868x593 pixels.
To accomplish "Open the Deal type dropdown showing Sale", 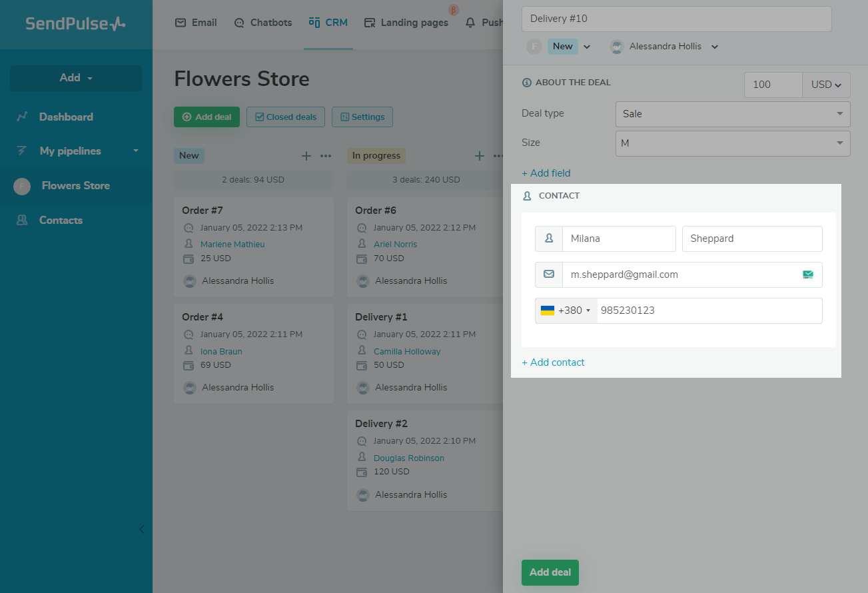I will click(x=733, y=114).
